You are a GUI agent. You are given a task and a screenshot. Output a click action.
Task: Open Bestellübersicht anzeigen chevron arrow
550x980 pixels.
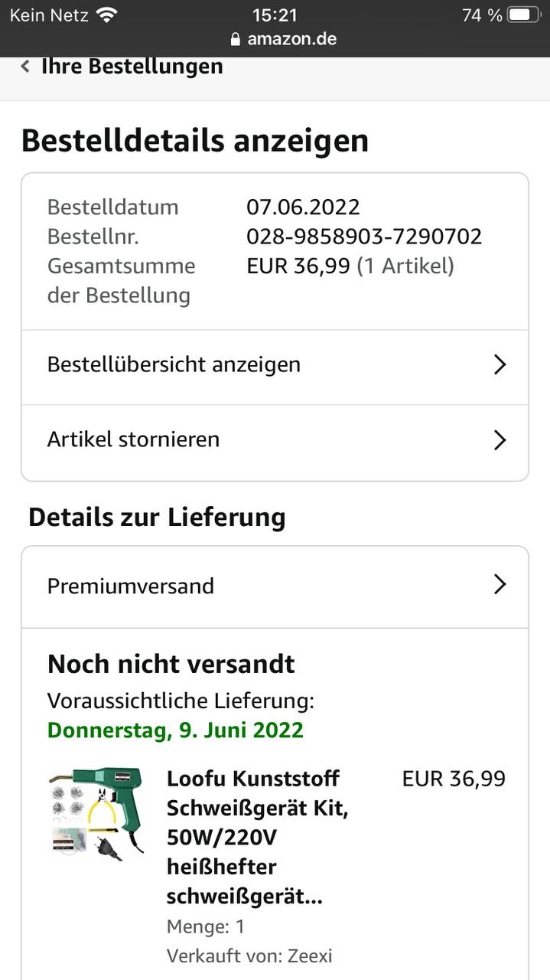pyautogui.click(x=500, y=364)
